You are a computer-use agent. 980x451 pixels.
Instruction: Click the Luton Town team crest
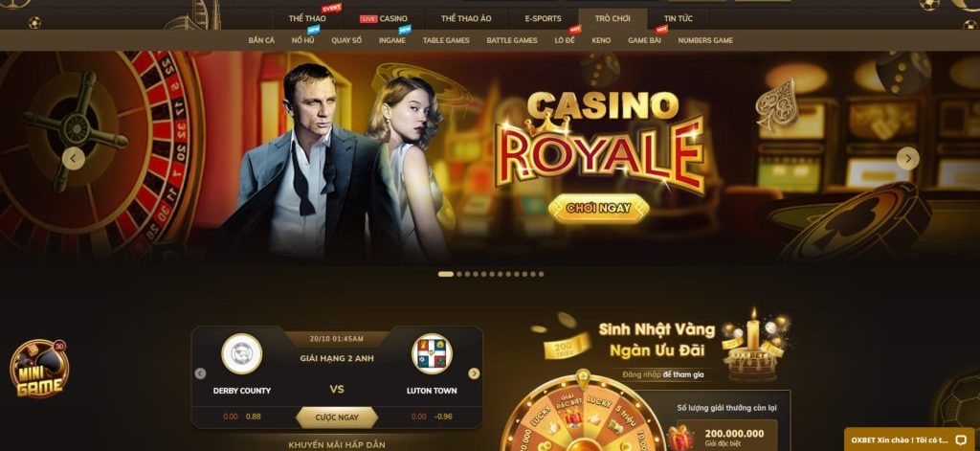pos(432,354)
